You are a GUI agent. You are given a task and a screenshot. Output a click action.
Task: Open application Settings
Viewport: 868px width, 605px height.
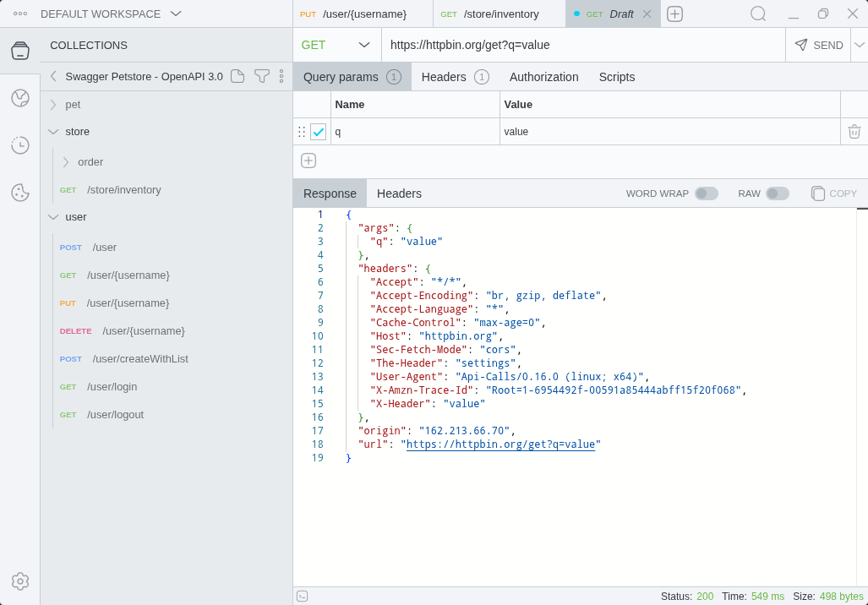pyautogui.click(x=20, y=581)
